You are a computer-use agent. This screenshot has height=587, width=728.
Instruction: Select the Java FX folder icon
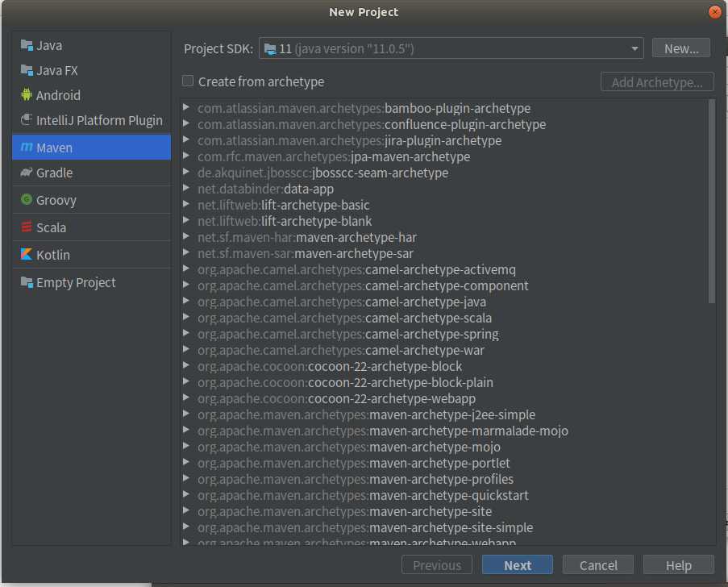(x=27, y=71)
